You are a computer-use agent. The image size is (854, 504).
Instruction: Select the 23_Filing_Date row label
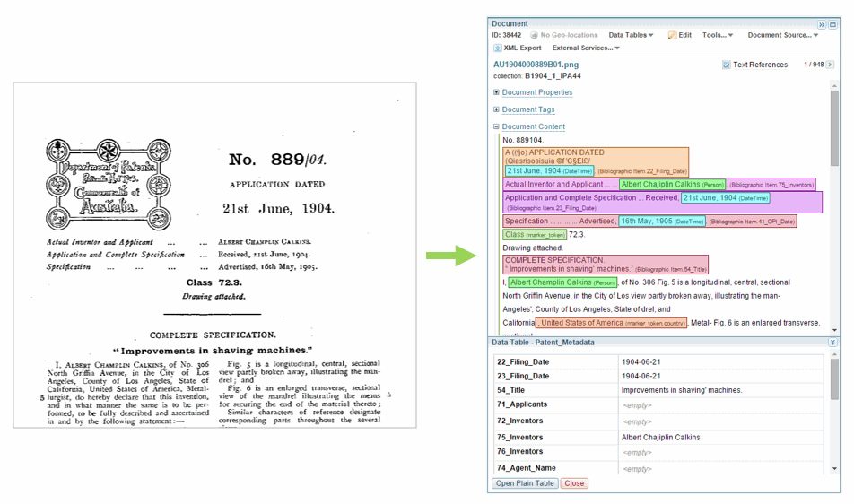[x=523, y=376]
